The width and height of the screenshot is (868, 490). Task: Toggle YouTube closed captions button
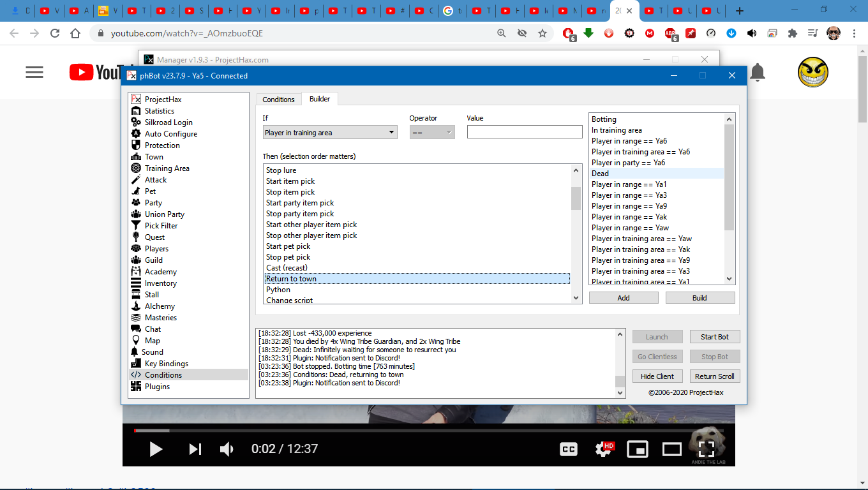(568, 449)
